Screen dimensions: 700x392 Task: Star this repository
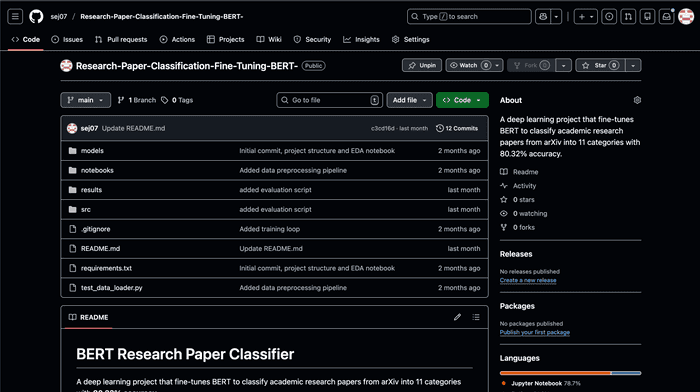coord(600,65)
